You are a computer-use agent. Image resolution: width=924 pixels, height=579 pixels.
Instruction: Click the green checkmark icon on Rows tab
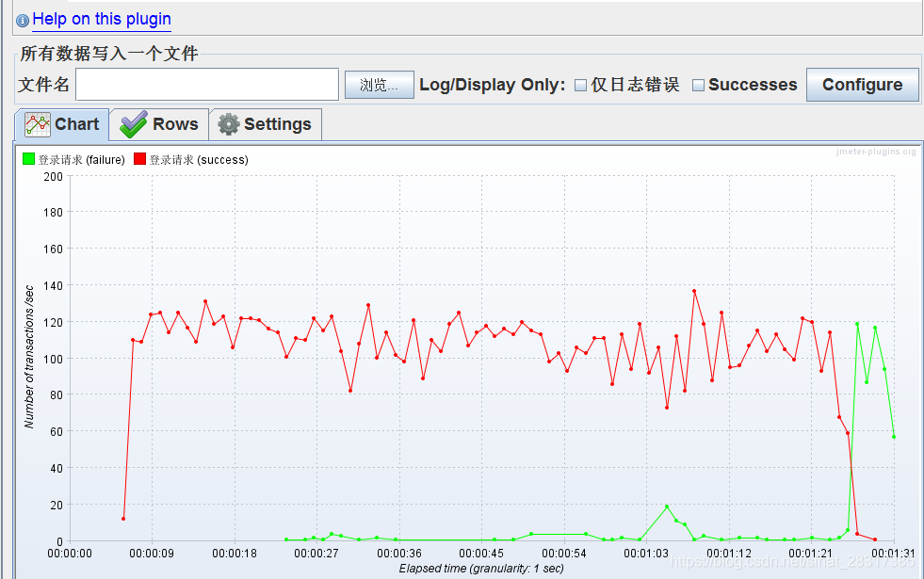pos(134,124)
